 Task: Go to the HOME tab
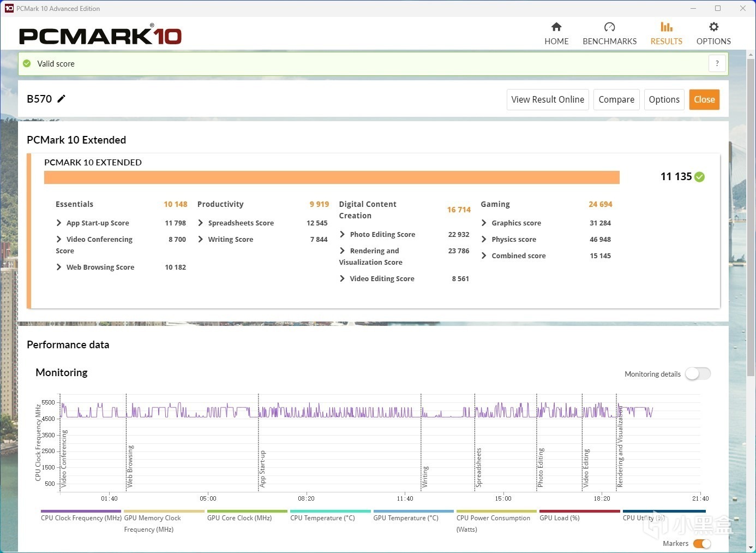[x=556, y=33]
